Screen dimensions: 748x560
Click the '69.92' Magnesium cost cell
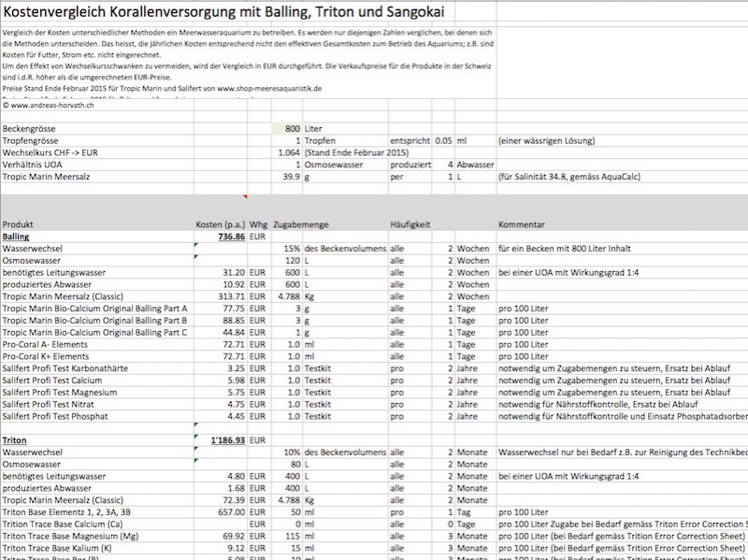(x=234, y=536)
